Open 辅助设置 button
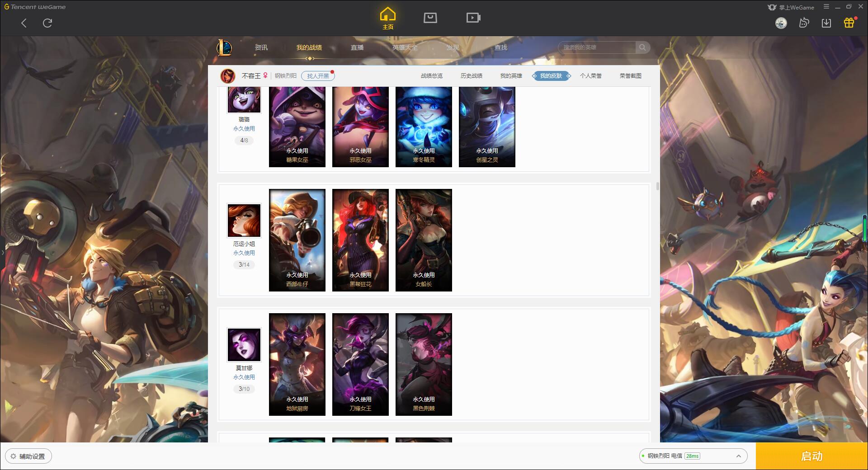This screenshot has width=868, height=470. point(28,456)
